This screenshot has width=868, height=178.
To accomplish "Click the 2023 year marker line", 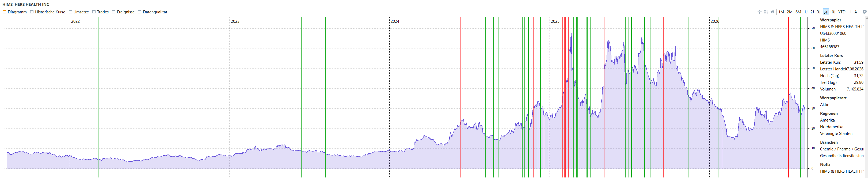I will point(230,97).
